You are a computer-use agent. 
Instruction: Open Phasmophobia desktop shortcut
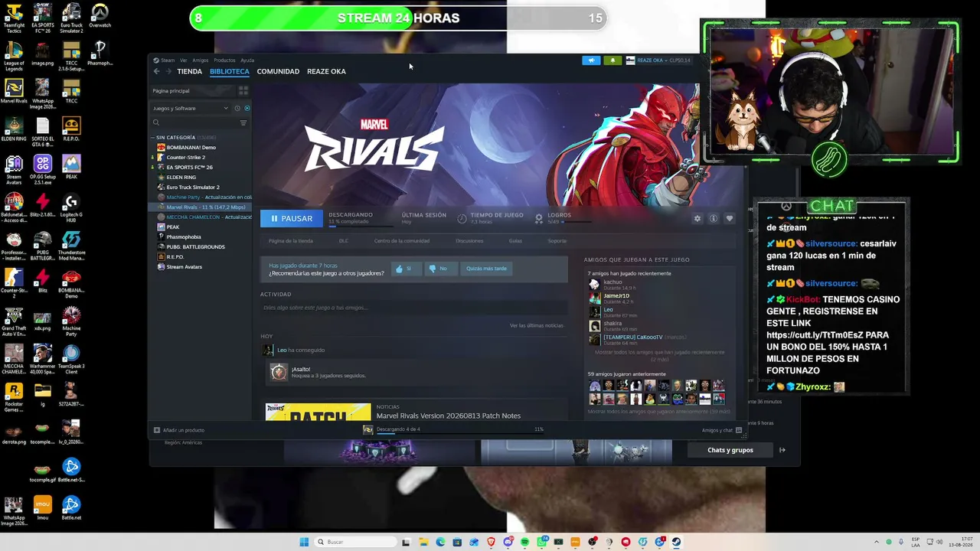click(x=100, y=54)
